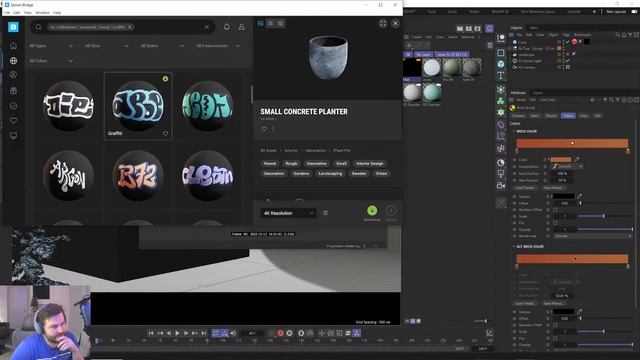
Task: Select the Cube primitive tool in Cinema 4D
Action: coord(501,64)
